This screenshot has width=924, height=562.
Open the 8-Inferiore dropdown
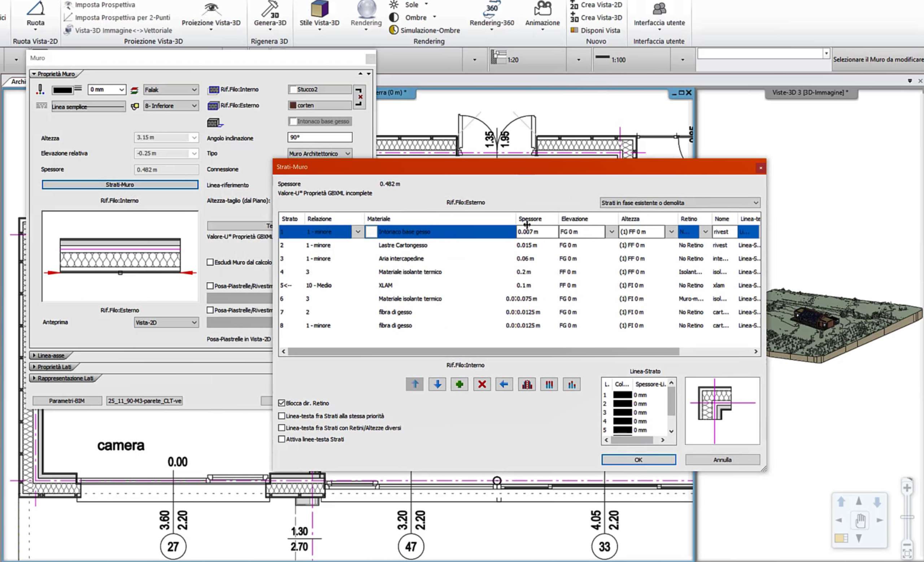click(x=171, y=106)
